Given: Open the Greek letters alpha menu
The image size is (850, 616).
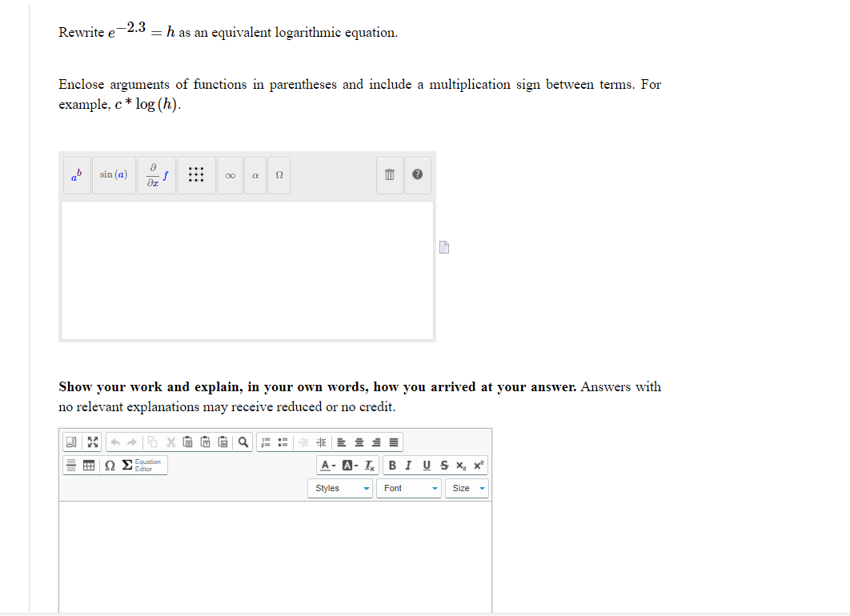Looking at the screenshot, I should 255,175.
